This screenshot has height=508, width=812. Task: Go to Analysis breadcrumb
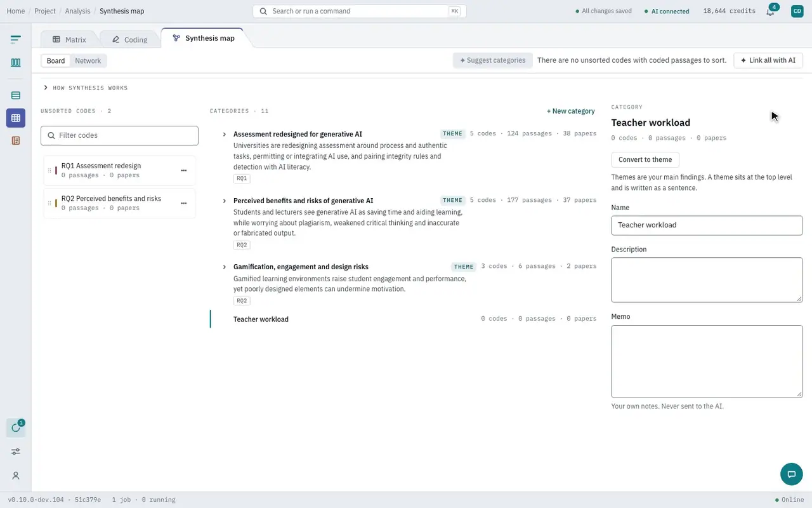point(77,11)
